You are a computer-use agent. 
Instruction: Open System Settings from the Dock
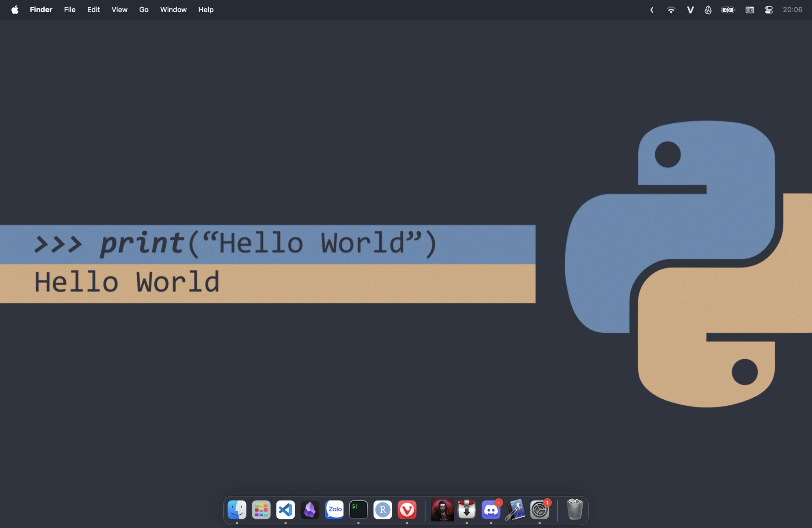pos(540,510)
